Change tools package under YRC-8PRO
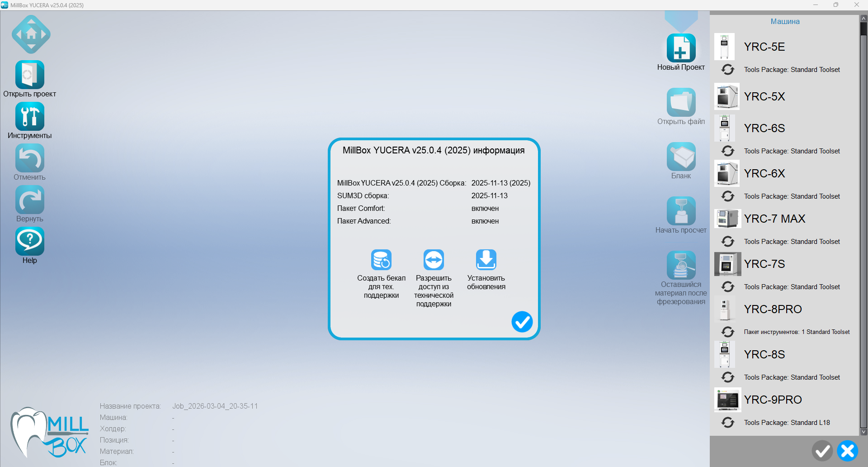 [x=728, y=332]
